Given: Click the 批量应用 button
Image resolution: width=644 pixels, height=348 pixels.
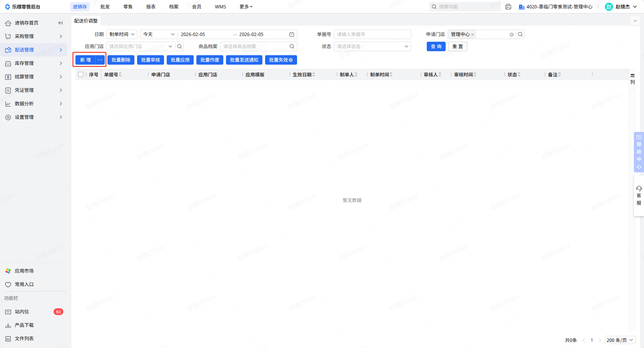Looking at the screenshot, I should pos(180,60).
